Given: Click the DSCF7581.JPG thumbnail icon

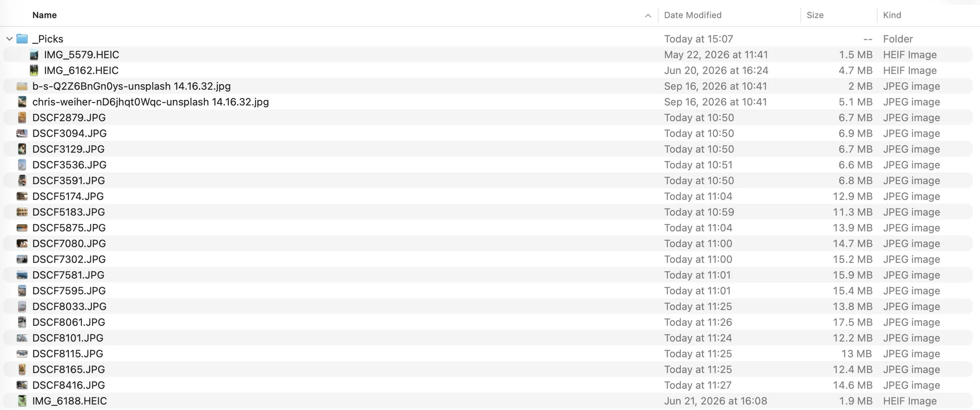Looking at the screenshot, I should click(x=22, y=275).
